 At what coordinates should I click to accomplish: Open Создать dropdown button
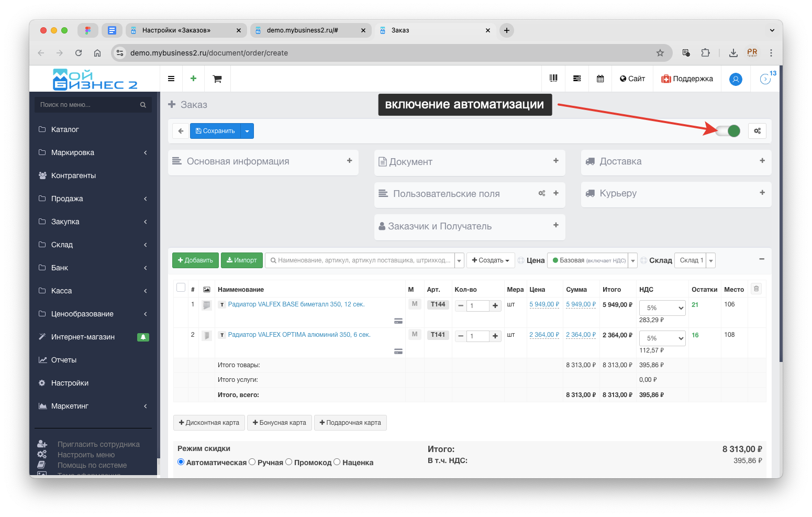tap(491, 260)
